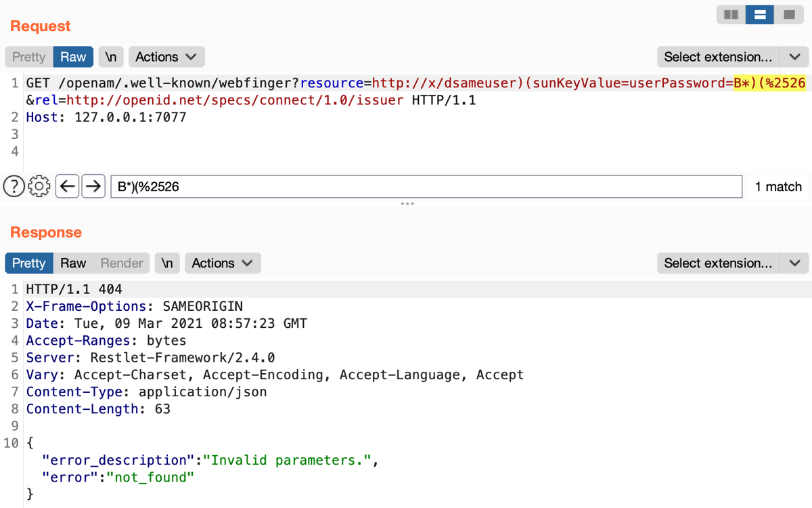Click 'Server: Restlet-Framework/2.4.0' header
Viewport: 812px width, 508px height.
click(151, 358)
